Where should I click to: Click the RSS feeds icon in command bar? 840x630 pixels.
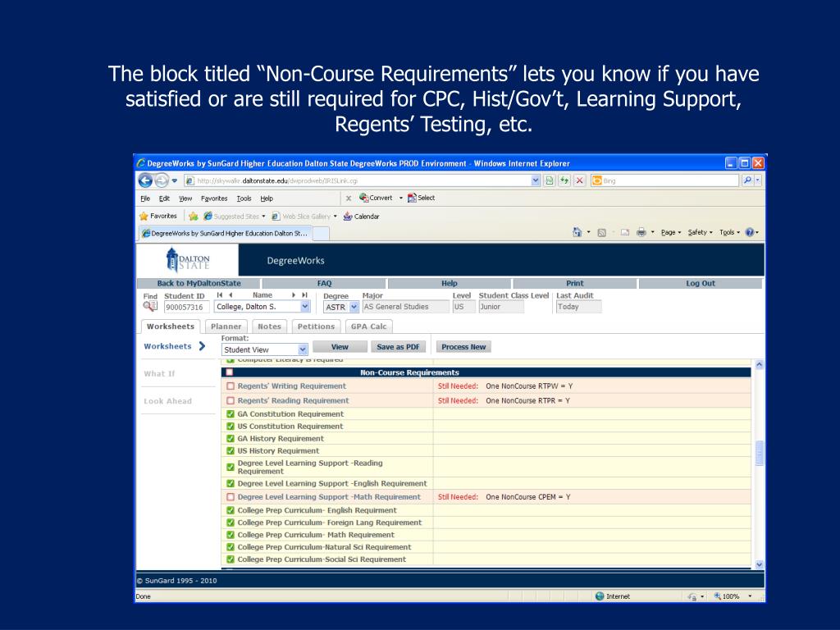click(601, 232)
